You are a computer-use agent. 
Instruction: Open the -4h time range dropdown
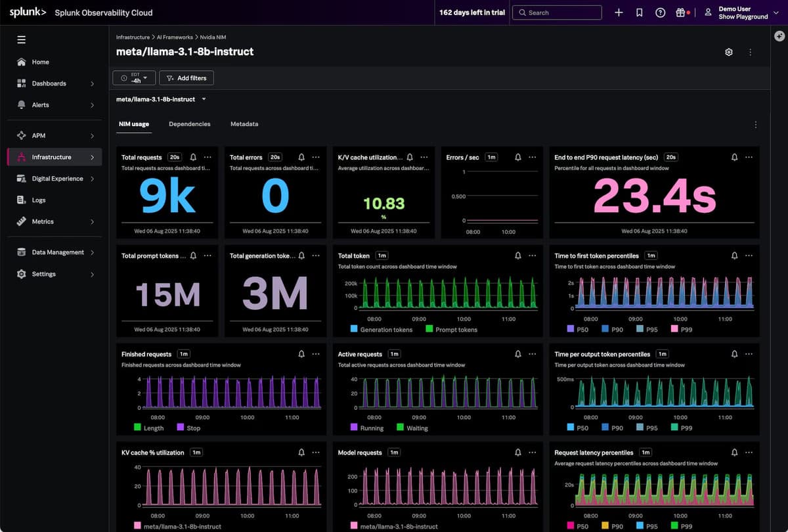[134, 78]
